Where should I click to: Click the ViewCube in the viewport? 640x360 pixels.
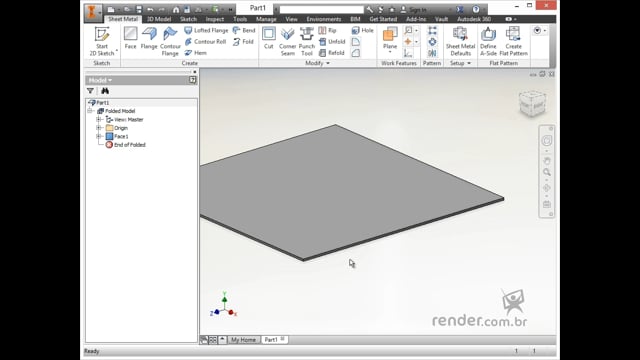click(x=532, y=104)
